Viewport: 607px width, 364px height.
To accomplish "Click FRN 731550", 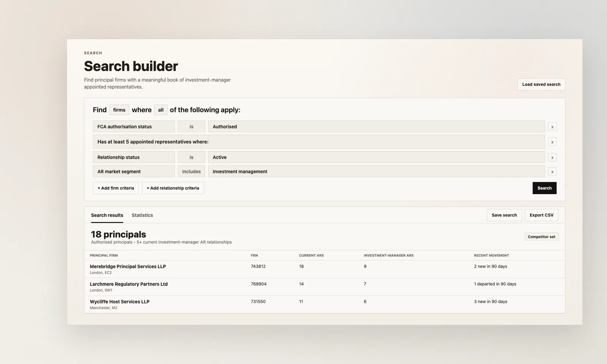I will 258,302.
